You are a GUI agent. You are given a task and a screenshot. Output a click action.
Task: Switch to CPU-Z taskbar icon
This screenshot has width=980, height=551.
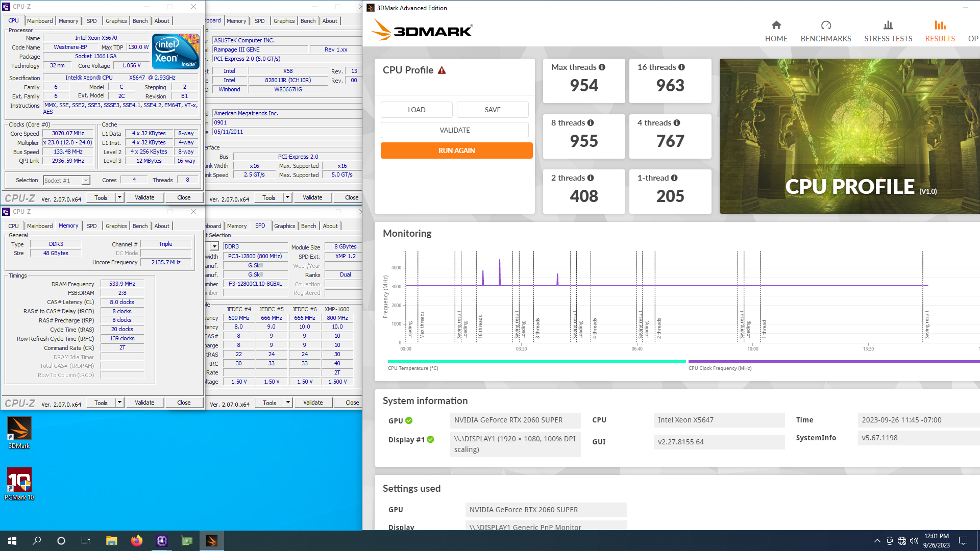pyautogui.click(x=162, y=541)
